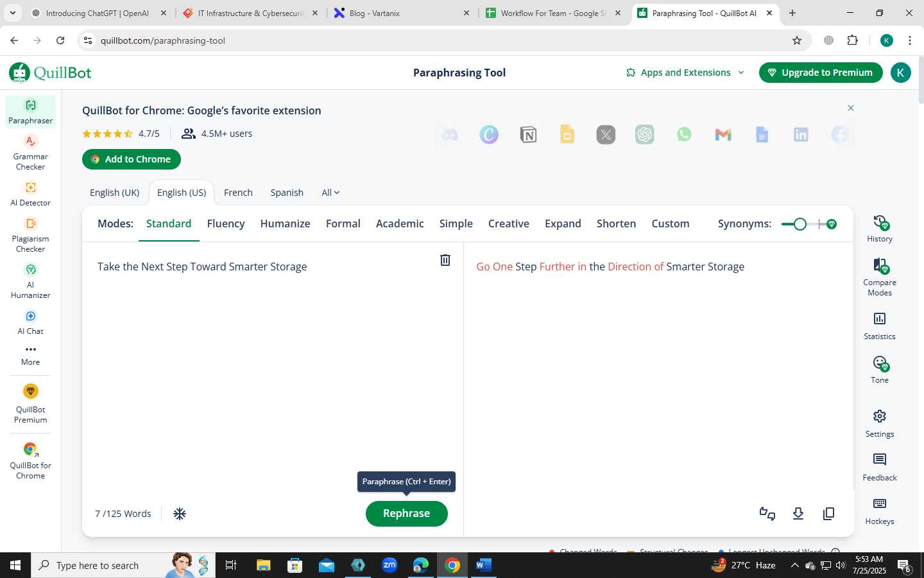Open Plagiarism Checker from sidebar
The width and height of the screenshot is (924, 578).
30,234
